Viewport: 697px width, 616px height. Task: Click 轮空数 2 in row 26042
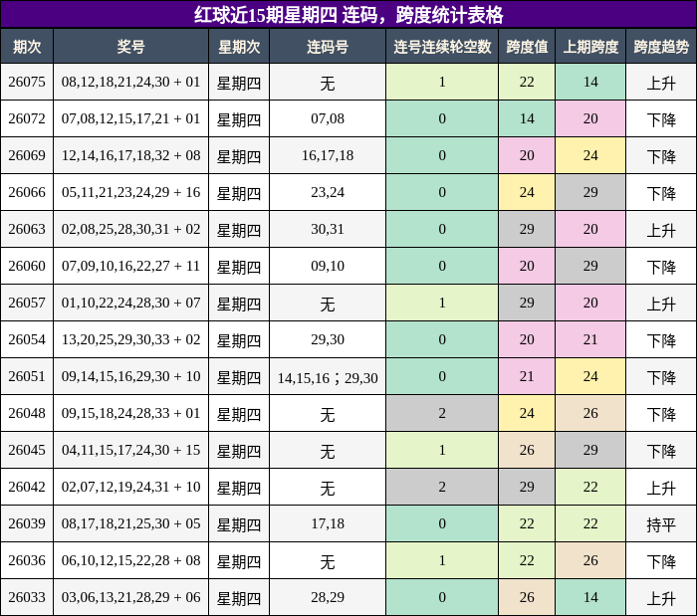click(x=442, y=488)
